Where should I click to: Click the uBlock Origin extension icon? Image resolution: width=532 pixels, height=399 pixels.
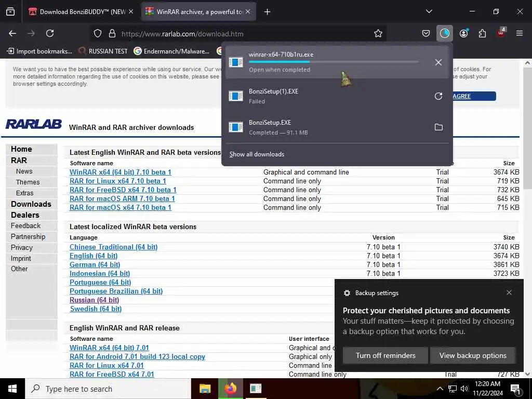pos(501,33)
